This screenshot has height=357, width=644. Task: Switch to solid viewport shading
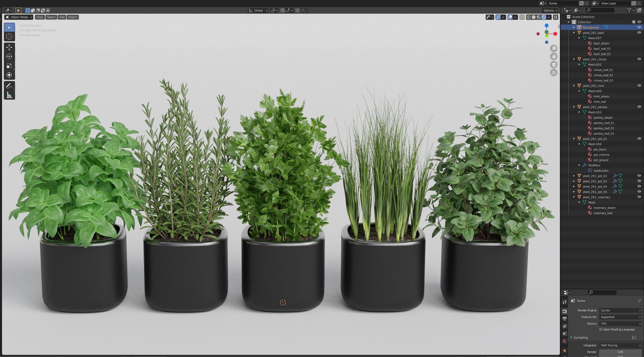click(534, 17)
